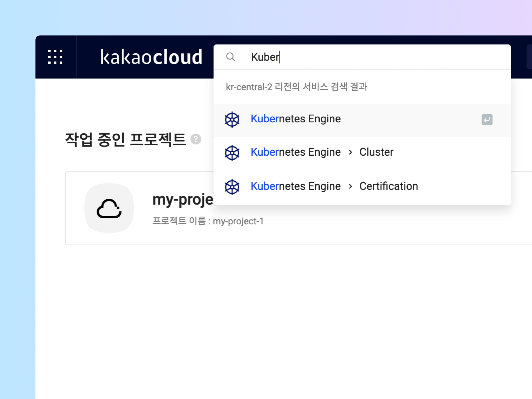Click the help icon next to 작업 중인 프로젝트
Viewport: 532px width, 399px height.
(x=196, y=139)
